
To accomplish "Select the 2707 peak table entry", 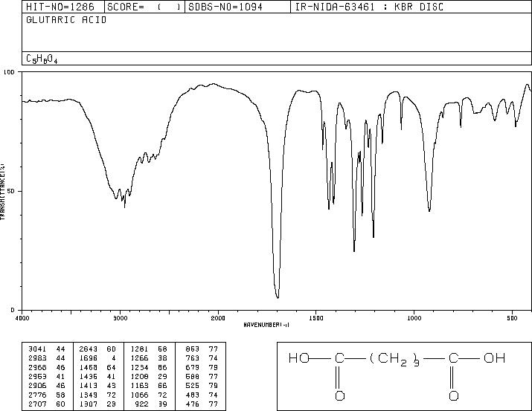I will (37, 404).
